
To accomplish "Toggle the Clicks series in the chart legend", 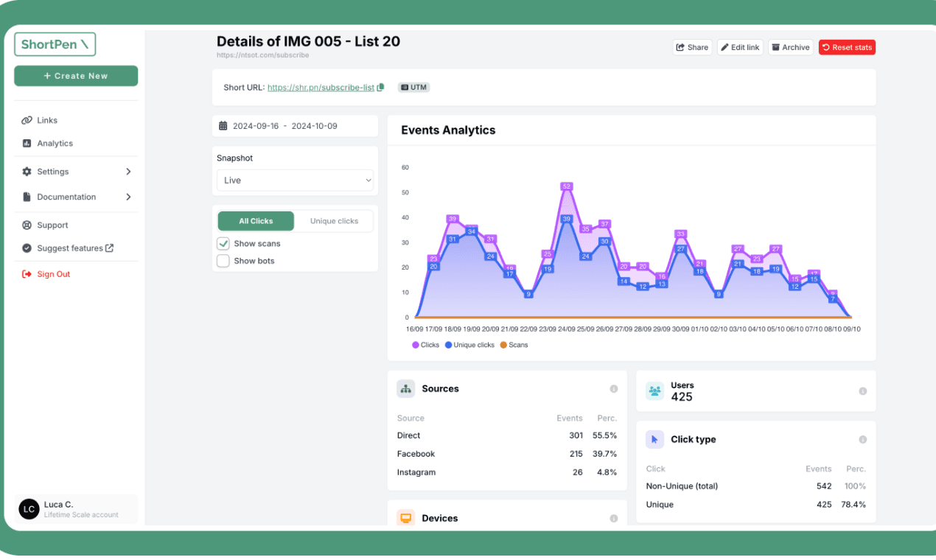I will coord(426,345).
